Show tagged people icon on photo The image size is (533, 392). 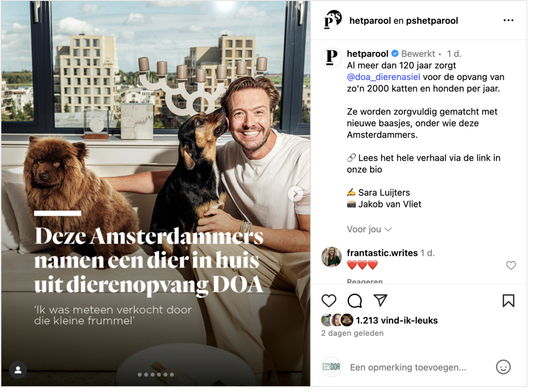[18, 370]
